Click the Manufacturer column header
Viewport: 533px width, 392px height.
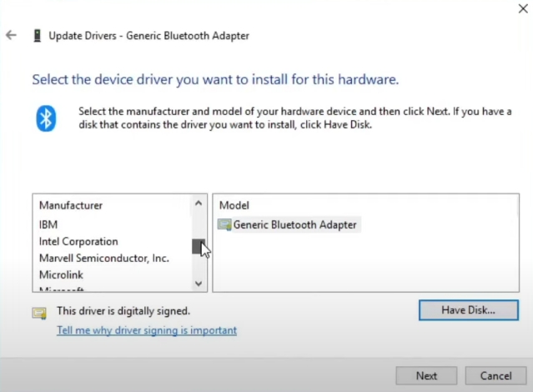tap(71, 204)
